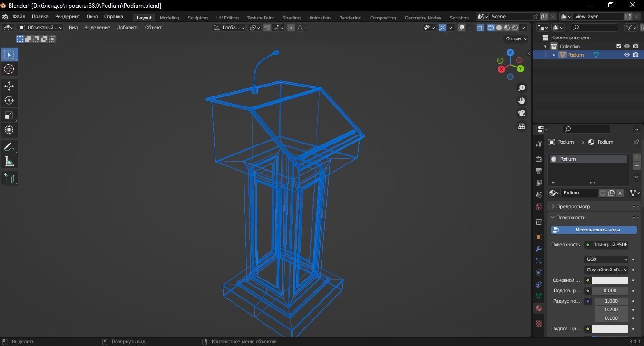Select the Move tool in the toolbar
Viewport: 644px width, 346px height.
point(9,86)
